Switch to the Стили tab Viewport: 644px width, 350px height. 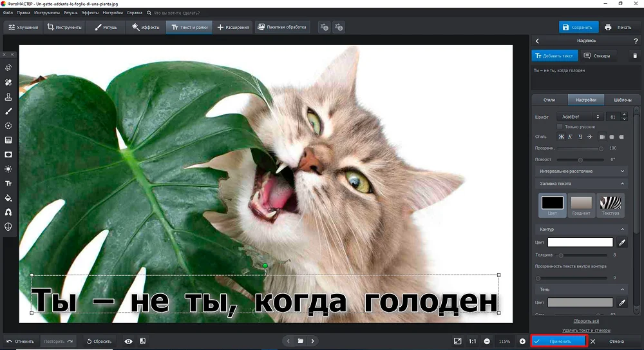click(549, 100)
